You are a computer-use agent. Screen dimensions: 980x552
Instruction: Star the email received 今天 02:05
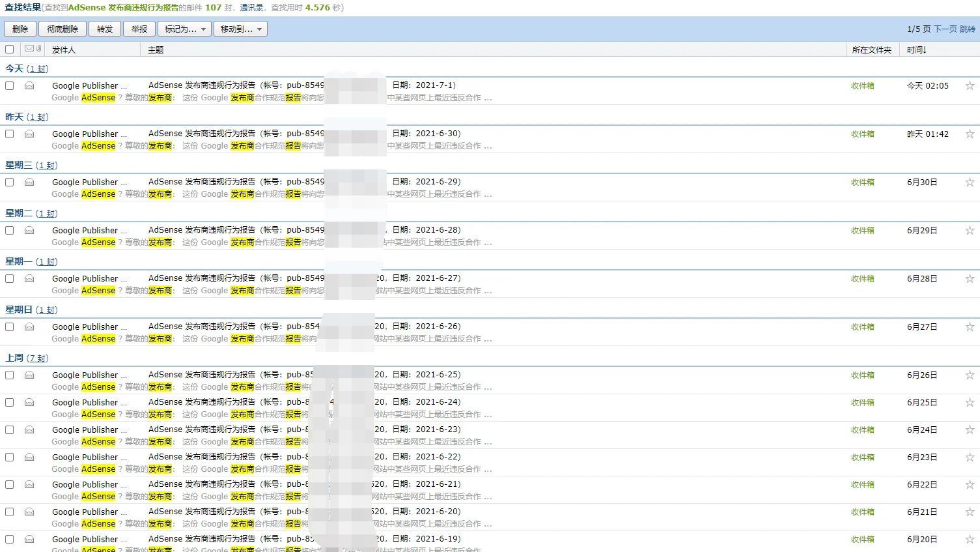(970, 85)
